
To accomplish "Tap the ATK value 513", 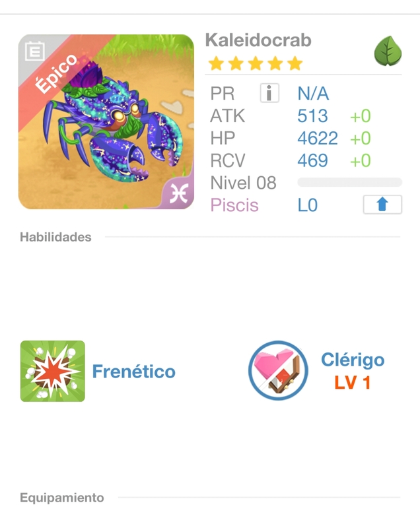I will click(312, 116).
